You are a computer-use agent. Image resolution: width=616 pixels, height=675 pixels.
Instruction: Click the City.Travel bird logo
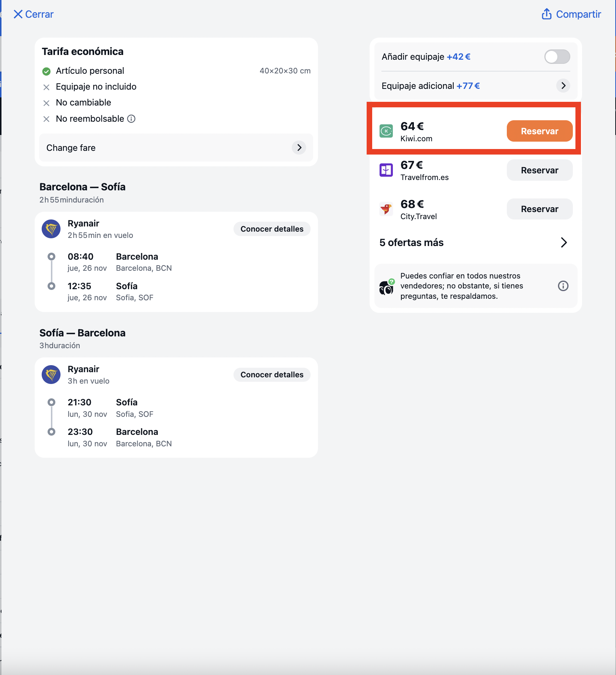pos(386,209)
